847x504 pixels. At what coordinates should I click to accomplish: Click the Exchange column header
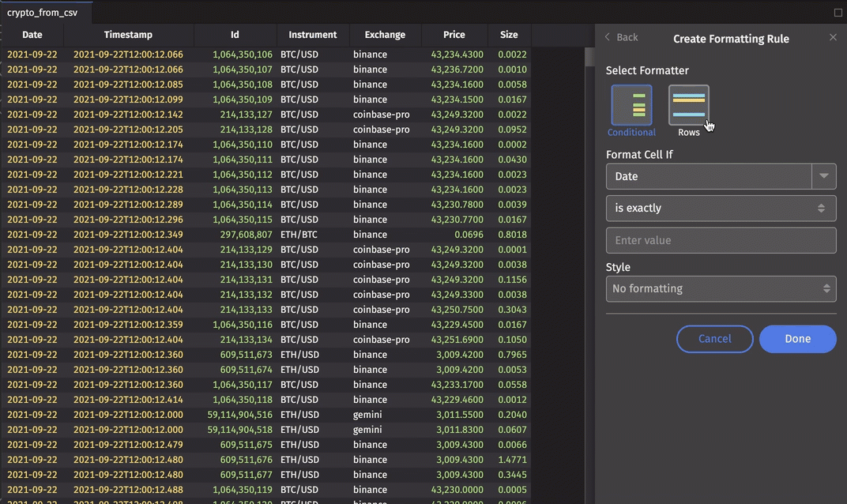tap(385, 35)
